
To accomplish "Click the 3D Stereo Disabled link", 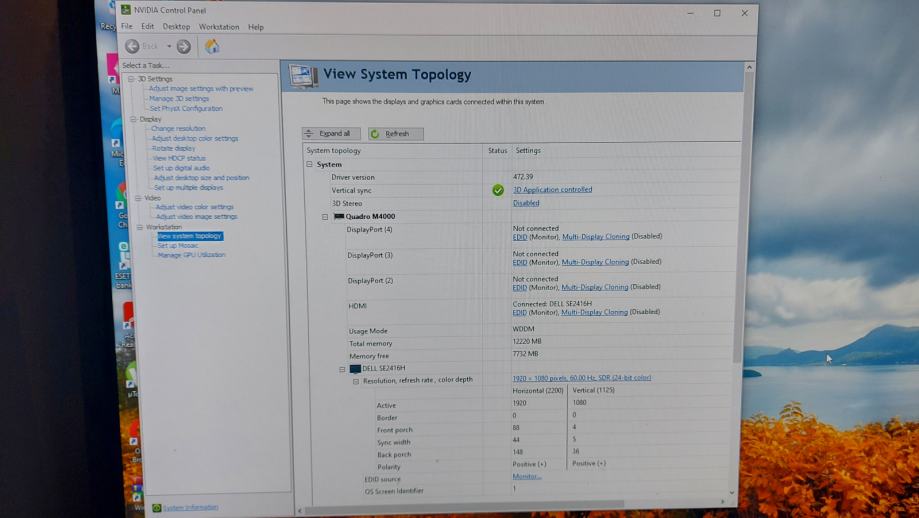I will pos(526,203).
